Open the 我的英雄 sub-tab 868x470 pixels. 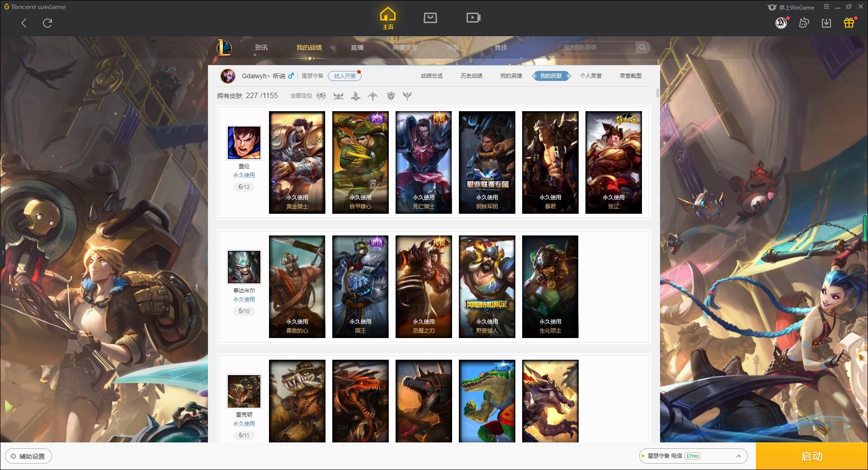(x=511, y=76)
